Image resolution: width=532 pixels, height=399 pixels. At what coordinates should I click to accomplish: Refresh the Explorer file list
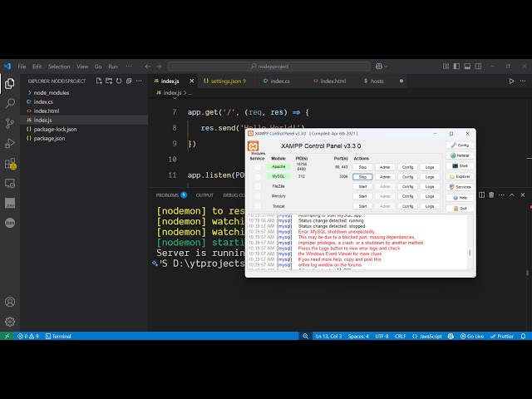(x=119, y=81)
